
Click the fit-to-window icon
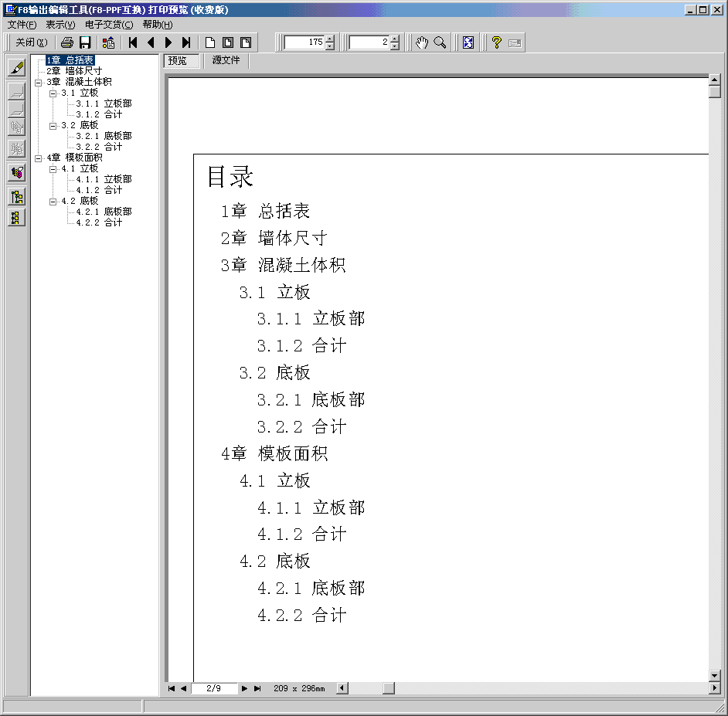point(468,42)
